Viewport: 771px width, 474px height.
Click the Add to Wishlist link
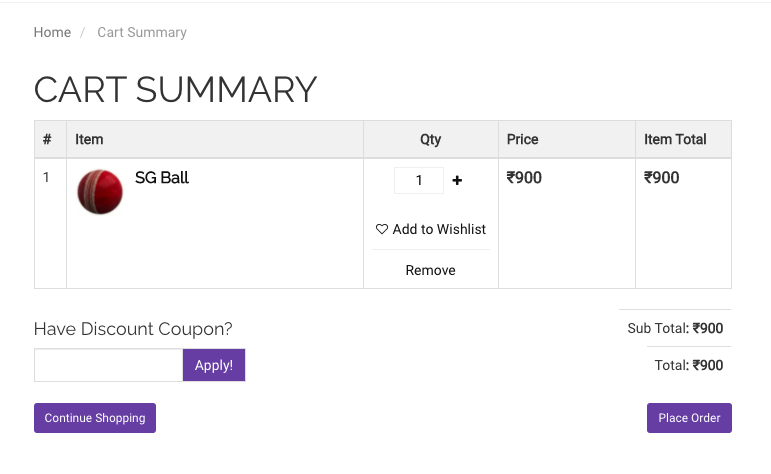coord(431,229)
